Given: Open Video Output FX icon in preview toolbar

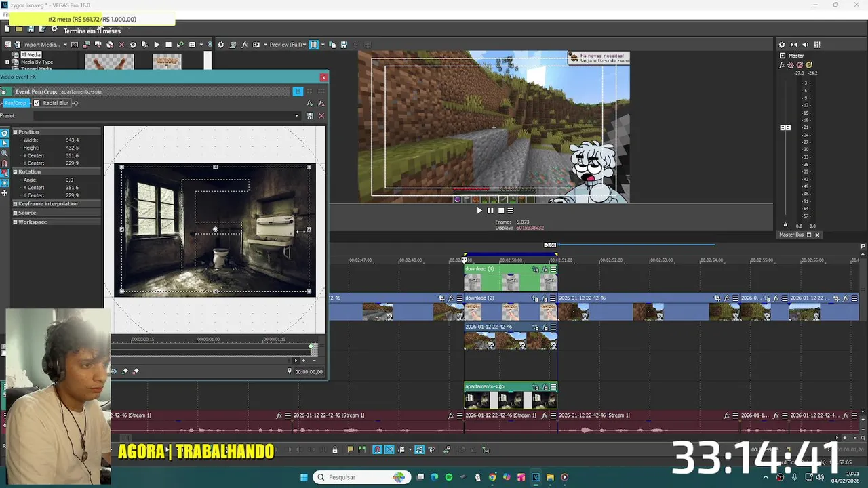Looking at the screenshot, I should point(244,45).
